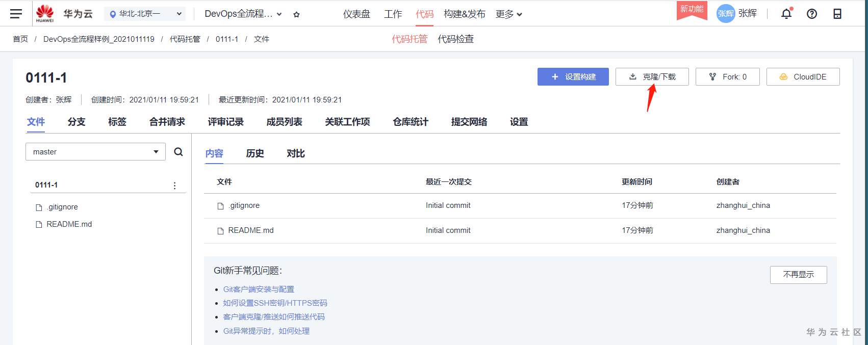Click zhanghui_china in the .gitignore row
Viewport: 868px width, 345px height.
pyautogui.click(x=743, y=205)
